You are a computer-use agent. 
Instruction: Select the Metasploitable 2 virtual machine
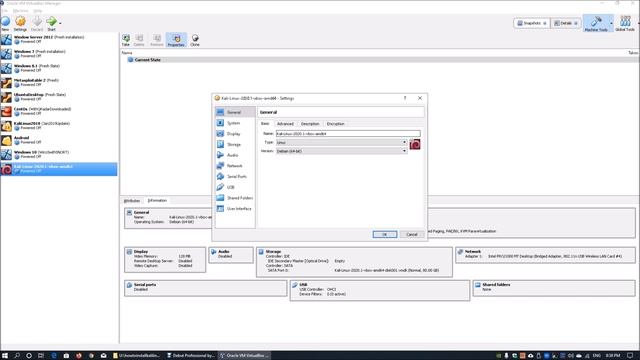pyautogui.click(x=59, y=82)
